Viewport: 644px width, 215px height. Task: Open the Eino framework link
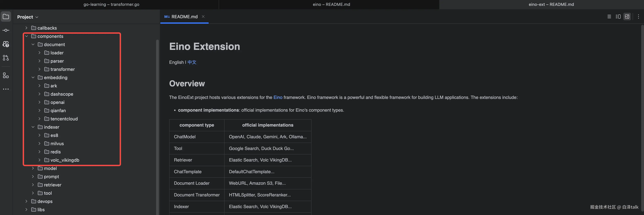(278, 98)
